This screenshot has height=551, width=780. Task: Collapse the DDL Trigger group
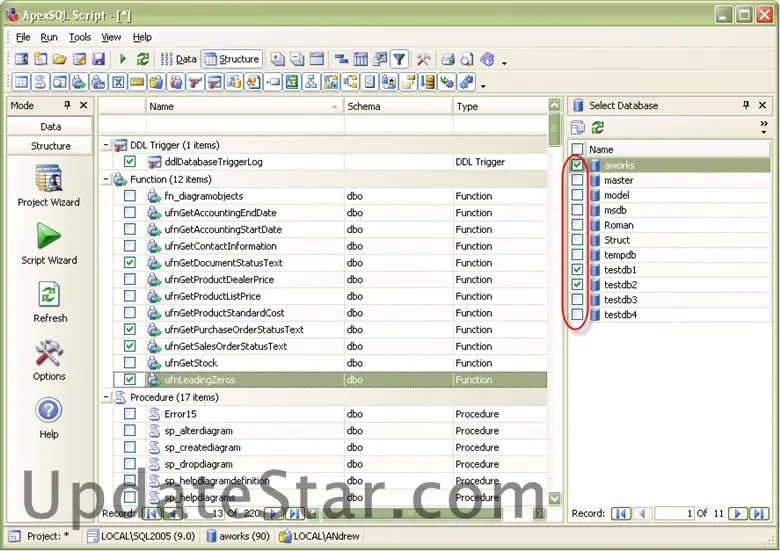click(106, 145)
